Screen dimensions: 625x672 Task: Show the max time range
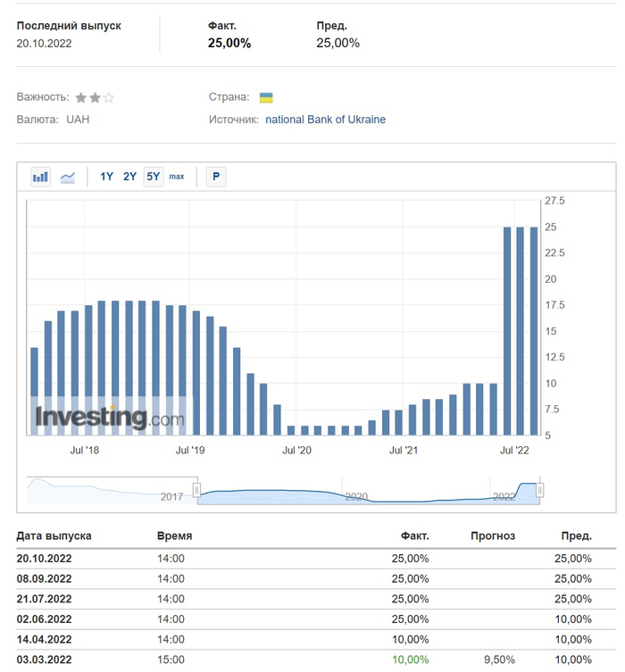[177, 177]
